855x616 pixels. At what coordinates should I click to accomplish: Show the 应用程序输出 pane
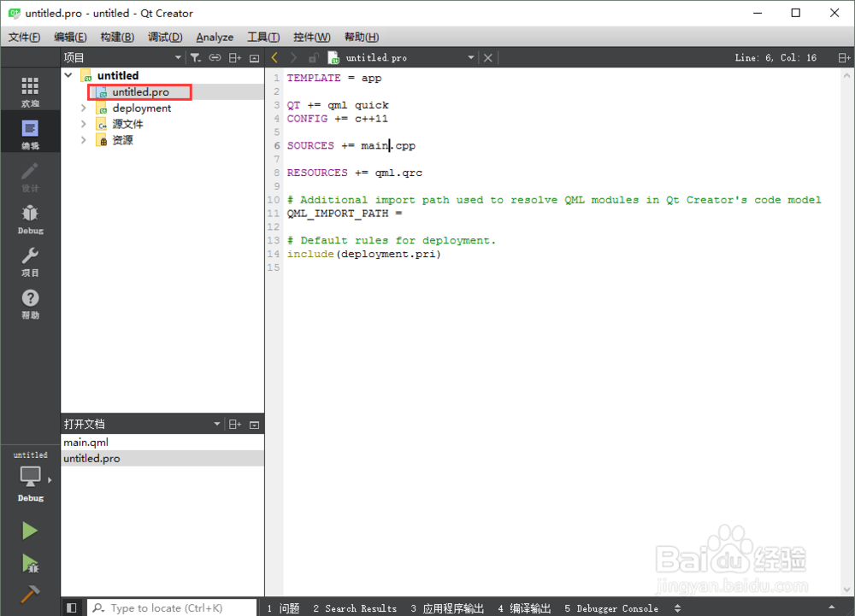[447, 608]
